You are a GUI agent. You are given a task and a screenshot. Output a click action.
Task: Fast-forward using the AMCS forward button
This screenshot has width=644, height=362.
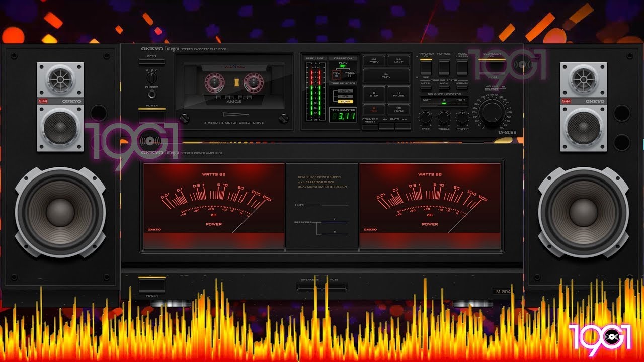[x=403, y=126]
